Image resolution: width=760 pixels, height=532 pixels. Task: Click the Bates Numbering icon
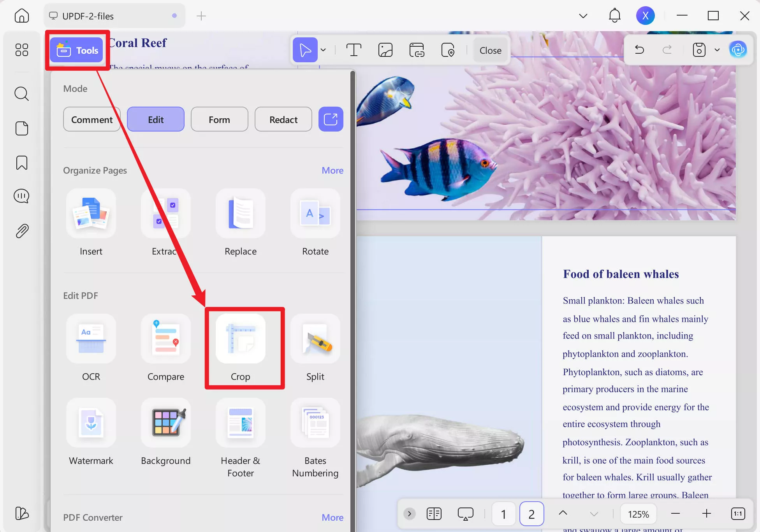[x=315, y=423]
